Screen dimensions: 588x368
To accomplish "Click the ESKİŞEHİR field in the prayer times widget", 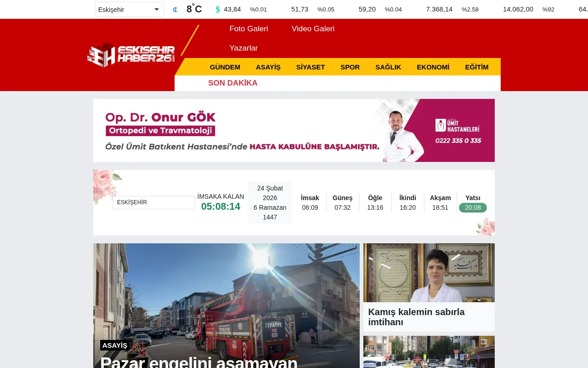I will pyautogui.click(x=153, y=202).
